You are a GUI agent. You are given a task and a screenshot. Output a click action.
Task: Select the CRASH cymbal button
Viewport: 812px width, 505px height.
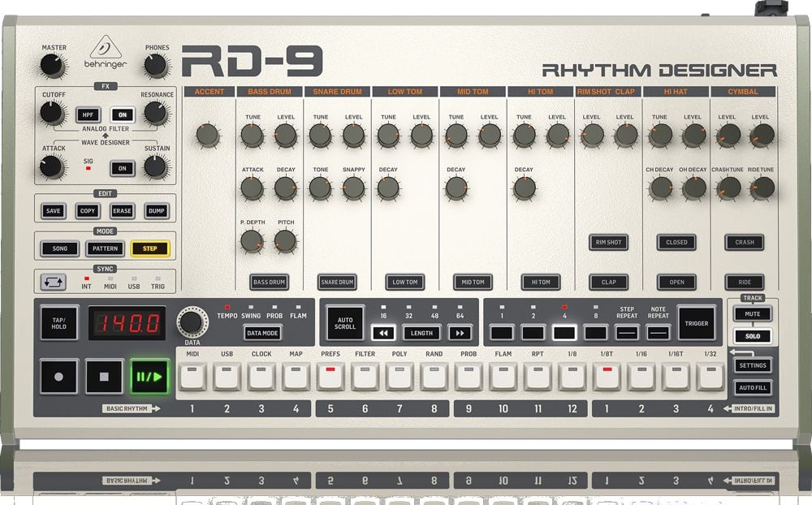pos(745,243)
